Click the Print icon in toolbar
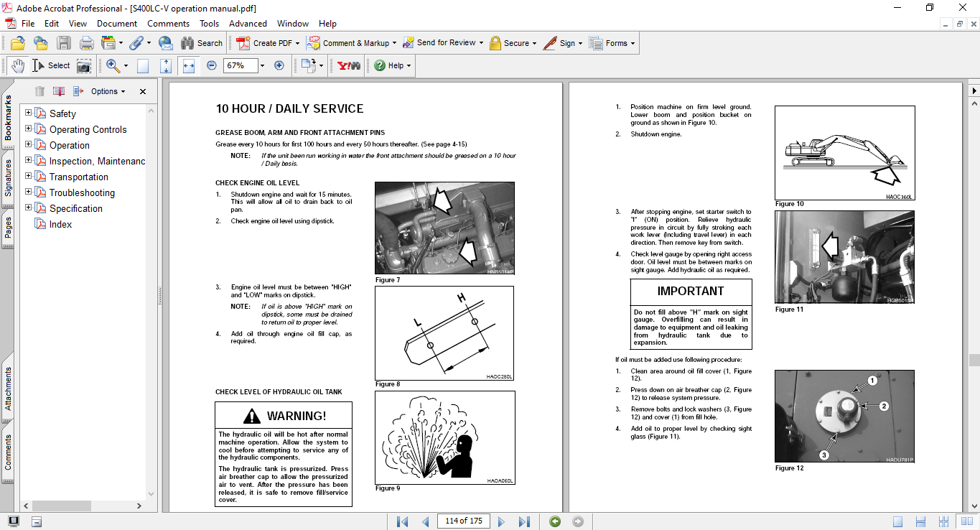Screen dimensions: 980x530 pyautogui.click(x=86, y=43)
